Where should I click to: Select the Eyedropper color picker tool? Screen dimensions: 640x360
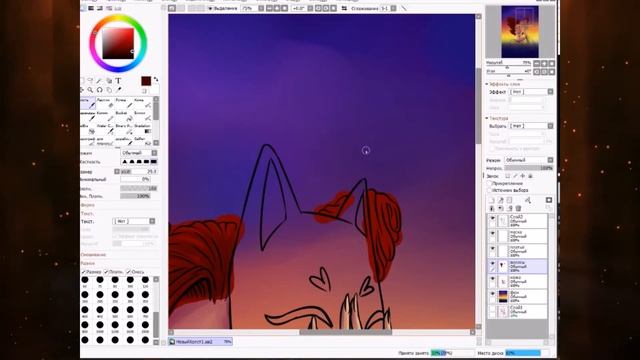[118, 89]
